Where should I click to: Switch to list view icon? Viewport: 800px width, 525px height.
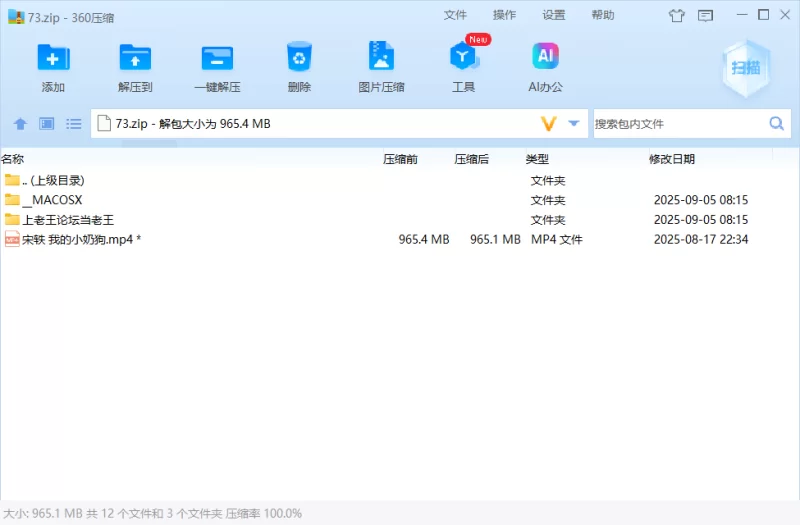pos(73,123)
